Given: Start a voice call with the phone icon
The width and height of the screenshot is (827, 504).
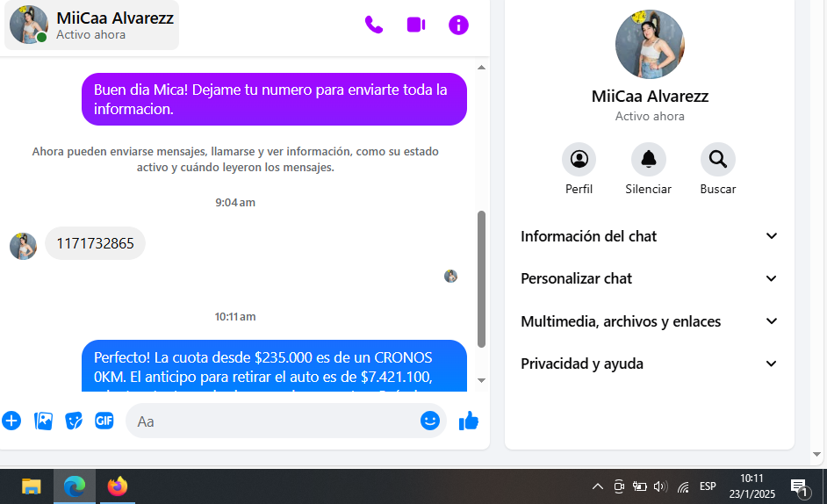Looking at the screenshot, I should pyautogui.click(x=374, y=25).
